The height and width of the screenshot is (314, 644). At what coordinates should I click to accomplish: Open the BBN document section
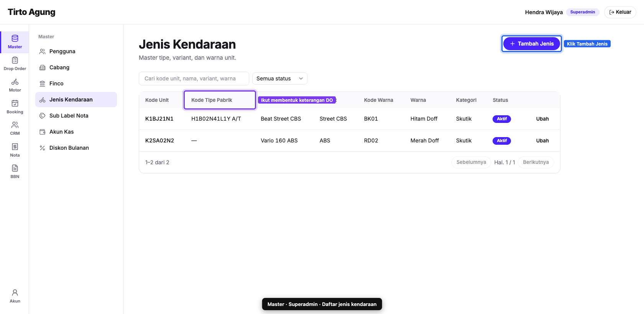pos(15,172)
